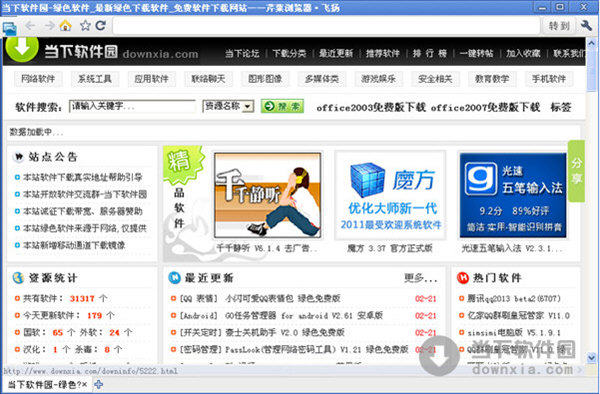Select the 联络聊天 category
The image size is (600, 394).
point(208,79)
